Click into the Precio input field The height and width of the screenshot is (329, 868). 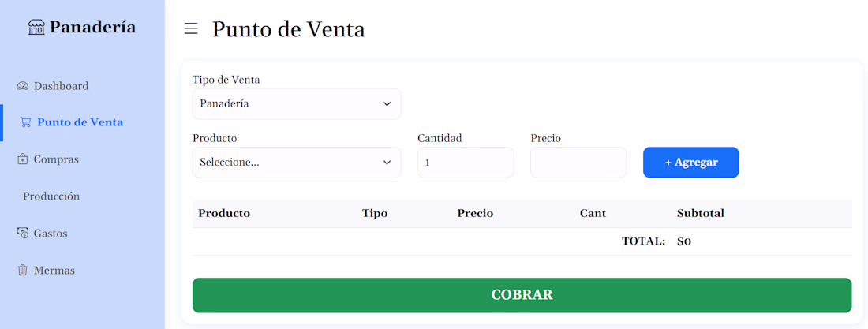point(578,163)
